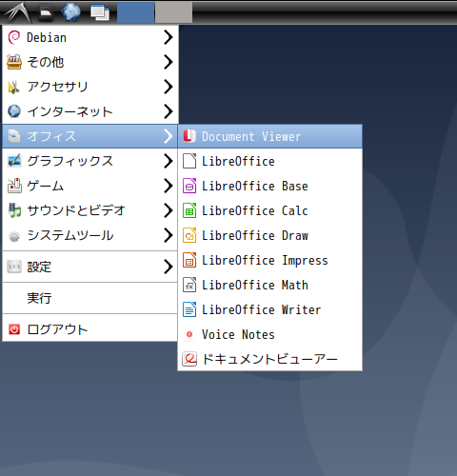
Task: Expand the アクセサリ submenu arrow
Action: [169, 87]
